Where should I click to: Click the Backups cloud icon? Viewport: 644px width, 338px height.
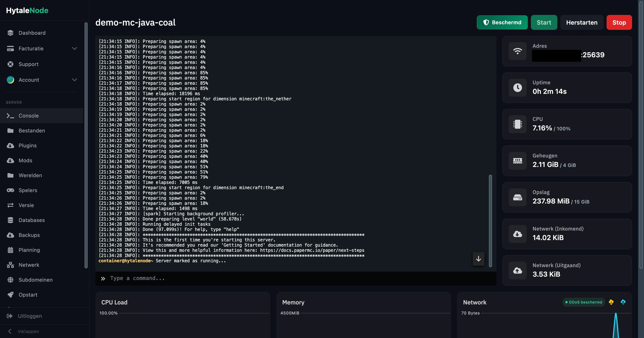(10, 235)
